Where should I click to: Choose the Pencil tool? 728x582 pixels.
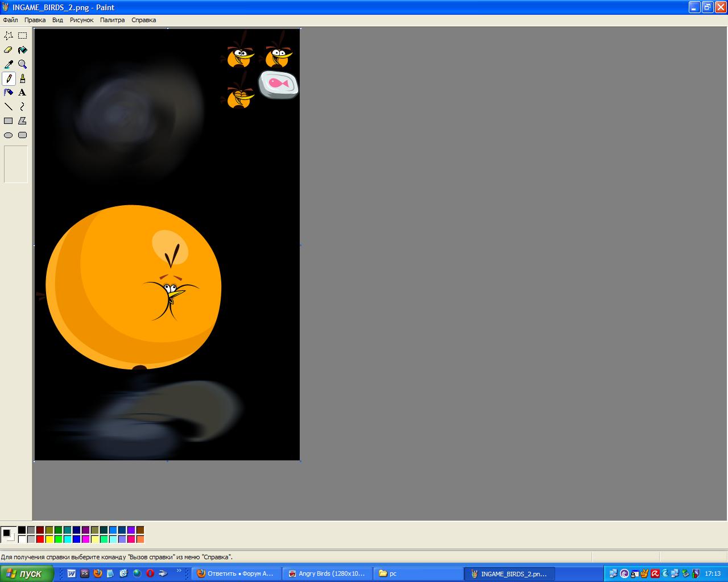[x=9, y=78]
